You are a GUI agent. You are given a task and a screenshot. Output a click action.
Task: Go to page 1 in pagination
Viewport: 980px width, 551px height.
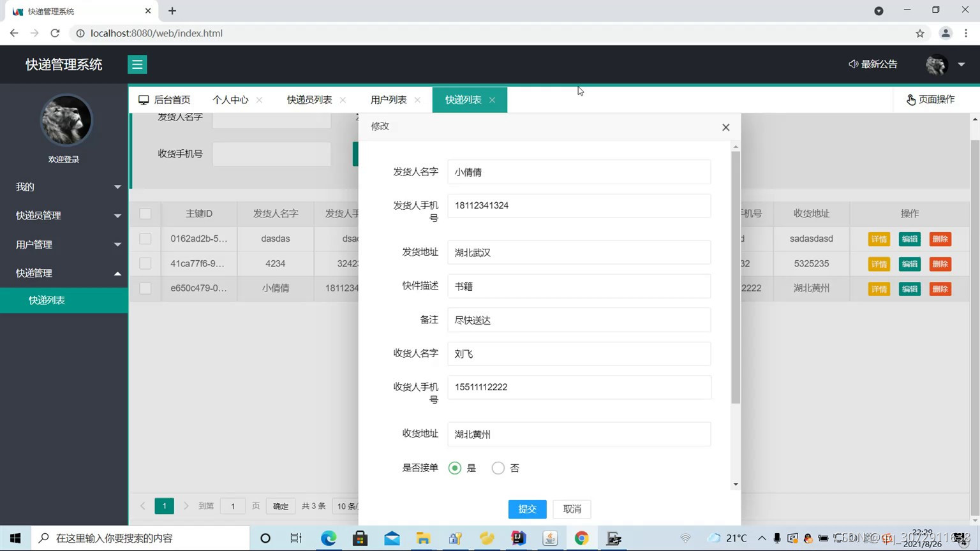click(164, 506)
